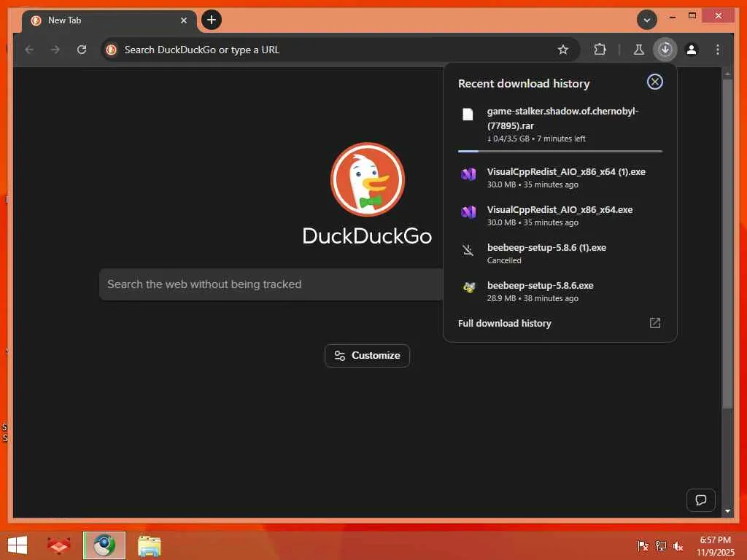Select beebeep-setup-5.8.6 (1).exe cancelled entry

560,253
